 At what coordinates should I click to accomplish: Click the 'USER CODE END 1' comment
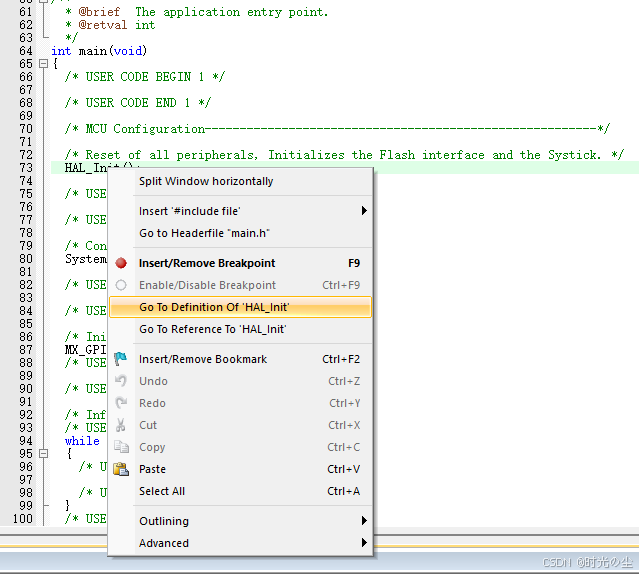point(138,103)
